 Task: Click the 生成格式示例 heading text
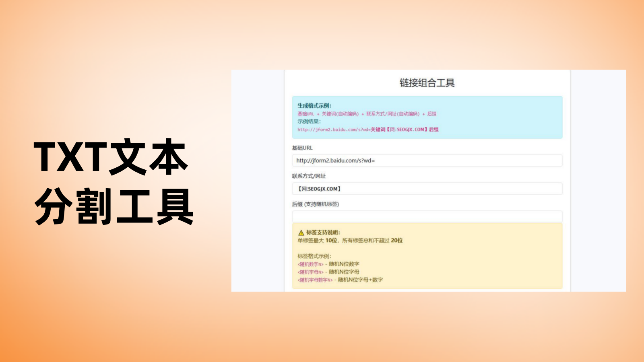314,105
